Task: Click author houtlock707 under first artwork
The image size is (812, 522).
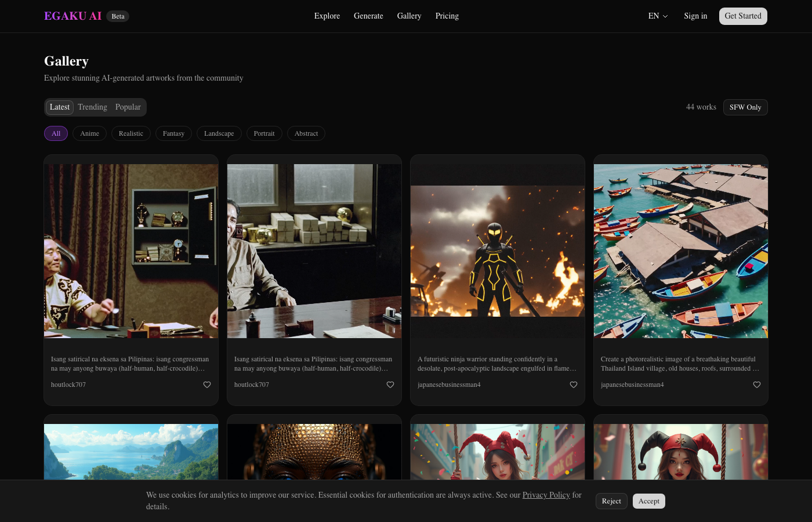Action: point(68,385)
